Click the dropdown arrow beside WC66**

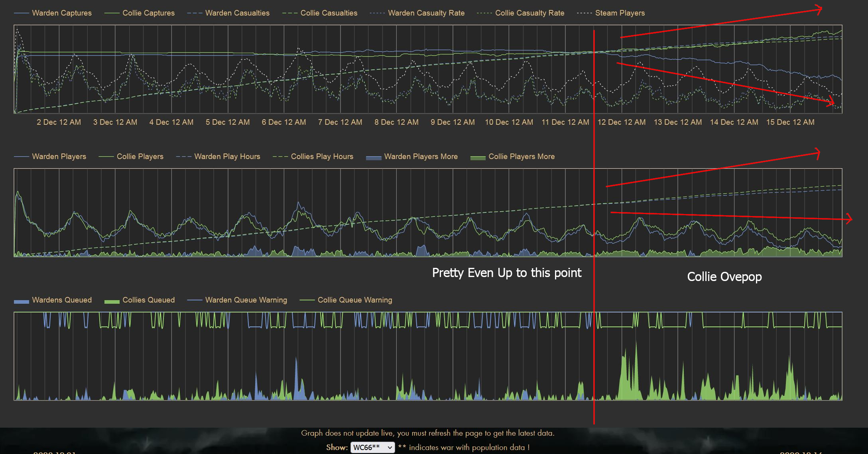coord(390,448)
